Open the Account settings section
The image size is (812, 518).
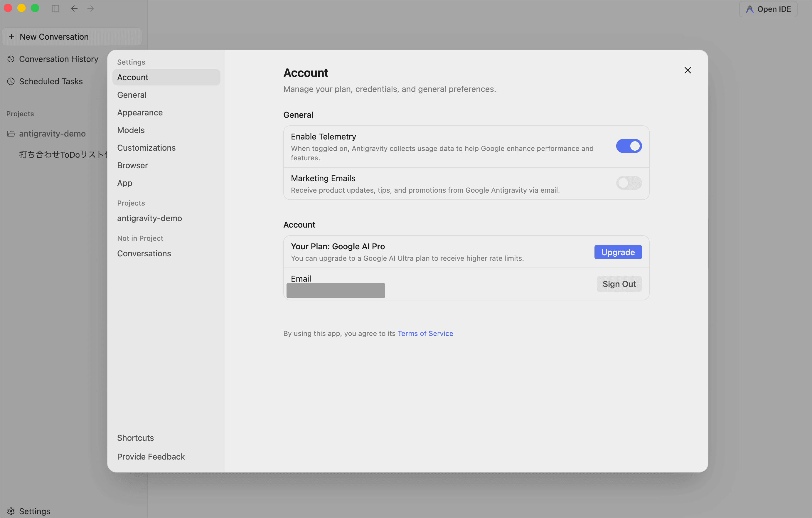point(166,77)
